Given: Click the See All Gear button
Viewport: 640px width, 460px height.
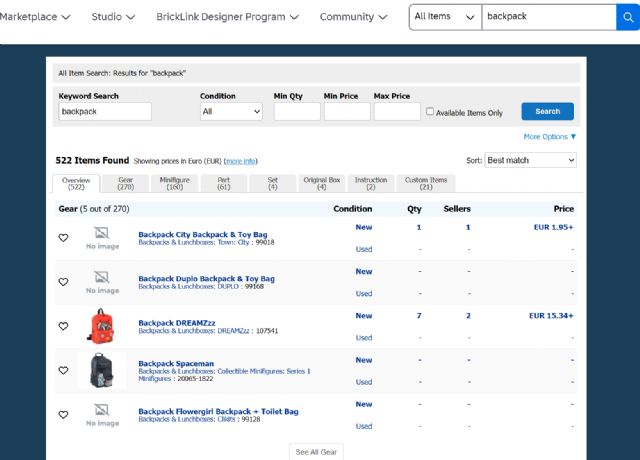Looking at the screenshot, I should click(317, 452).
